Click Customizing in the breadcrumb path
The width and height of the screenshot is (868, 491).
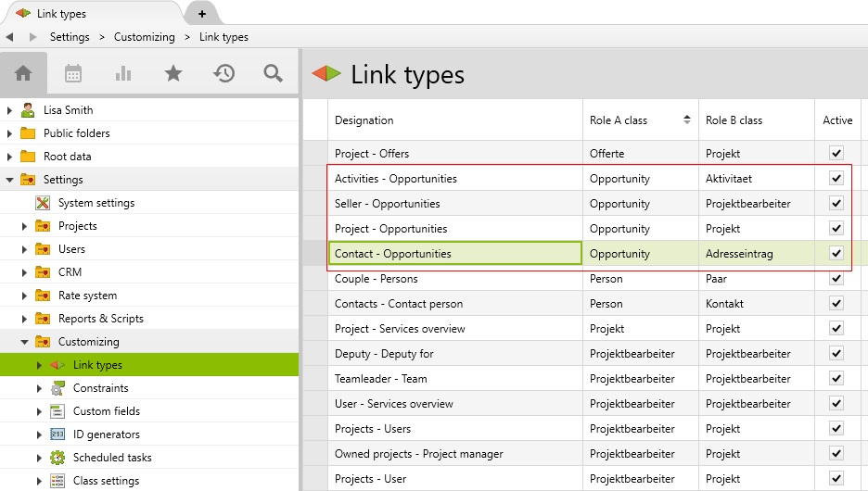pyautogui.click(x=144, y=37)
